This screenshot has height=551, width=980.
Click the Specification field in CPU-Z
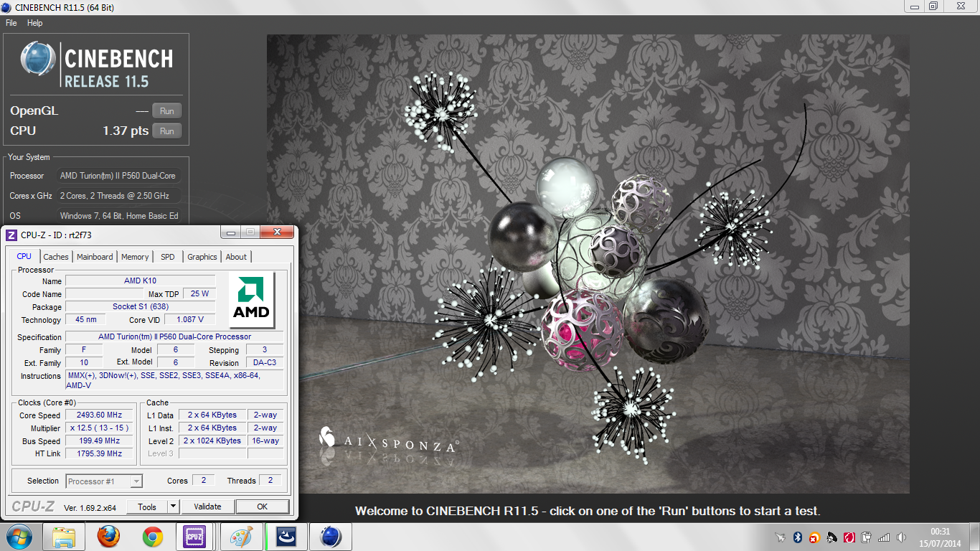point(175,336)
